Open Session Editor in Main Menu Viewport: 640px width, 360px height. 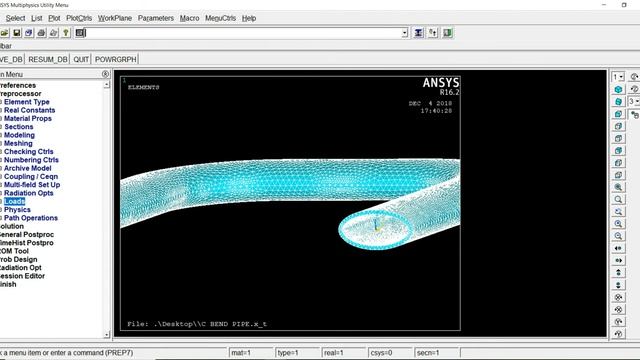(22, 276)
